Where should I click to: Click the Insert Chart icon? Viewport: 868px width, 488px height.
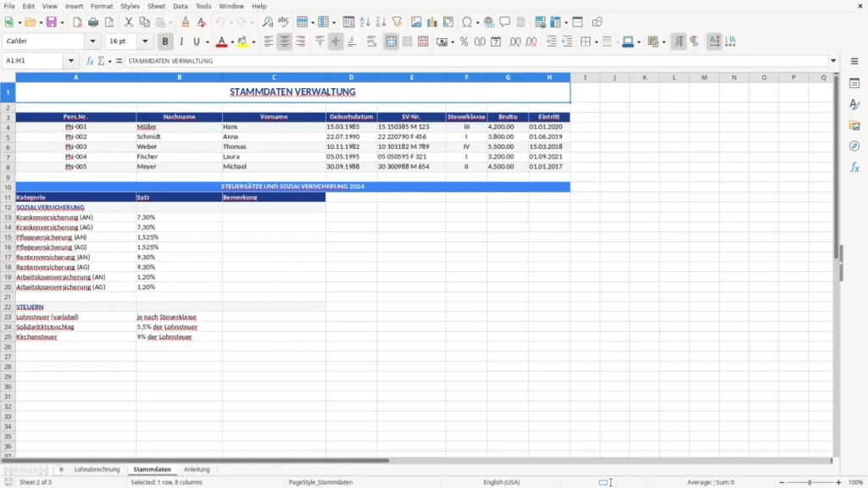click(x=432, y=22)
